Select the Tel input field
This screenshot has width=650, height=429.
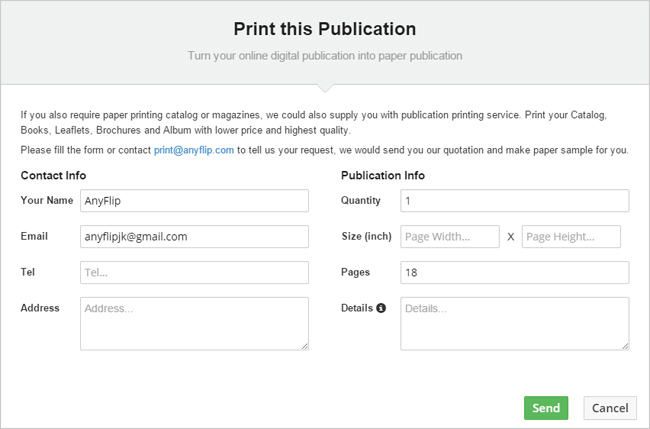coord(194,272)
